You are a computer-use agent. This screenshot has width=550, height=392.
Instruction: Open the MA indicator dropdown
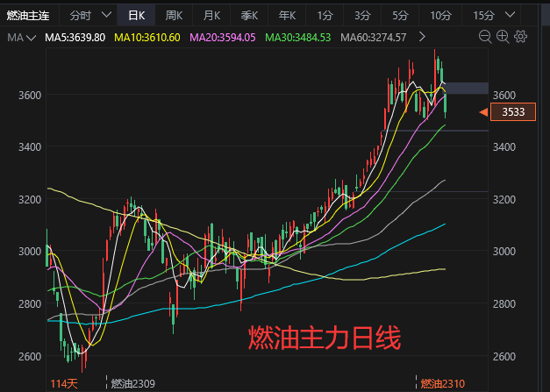click(22, 38)
